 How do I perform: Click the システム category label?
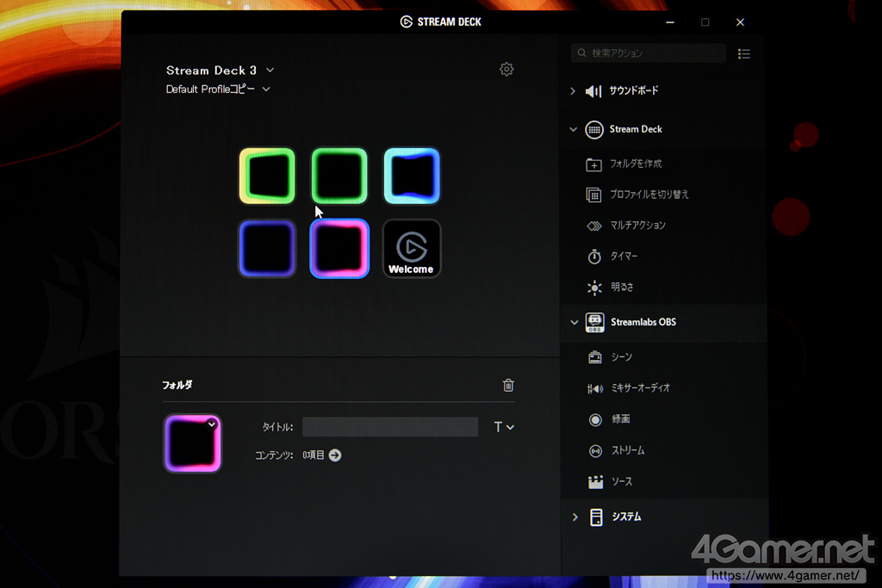pyautogui.click(x=626, y=517)
